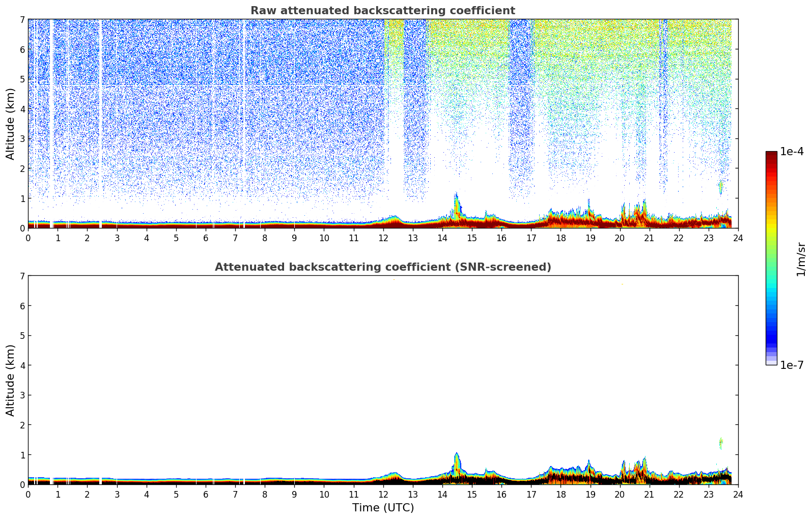The height and width of the screenshot is (519, 812).
Task: Click the "Time (UTC)" x-axis label
Action: click(383, 508)
